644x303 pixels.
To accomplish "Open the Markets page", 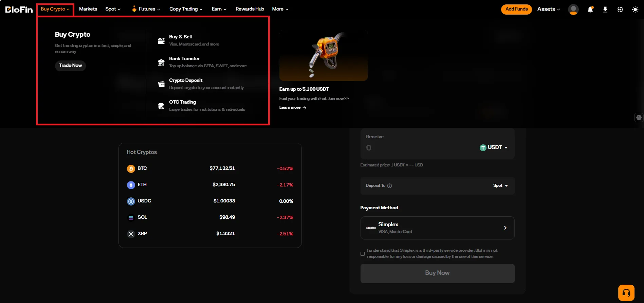I will click(88, 9).
